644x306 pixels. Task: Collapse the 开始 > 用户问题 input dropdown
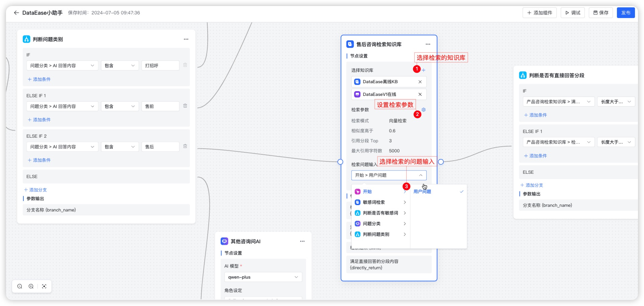(421, 175)
